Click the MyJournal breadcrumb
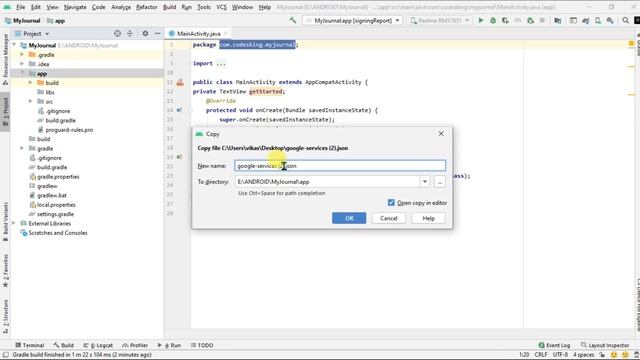Screen dimensions: 640x360 pyautogui.click(x=23, y=20)
